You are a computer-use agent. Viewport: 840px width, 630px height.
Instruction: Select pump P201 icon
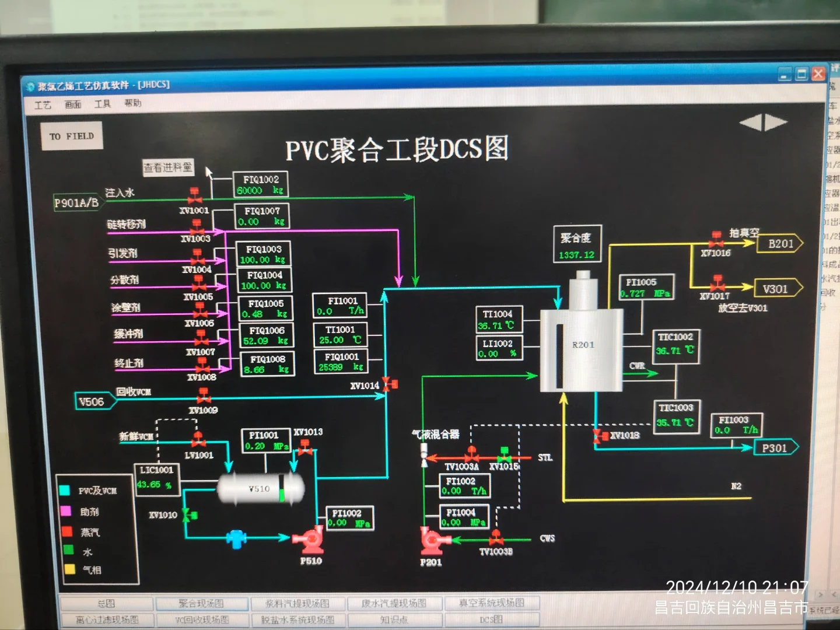tap(432, 539)
